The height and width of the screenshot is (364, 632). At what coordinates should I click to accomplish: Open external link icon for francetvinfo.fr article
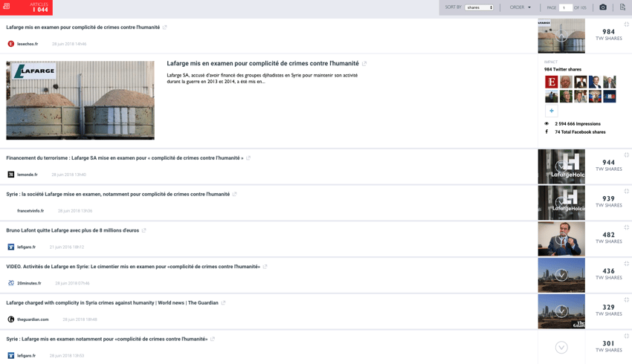pos(234,195)
